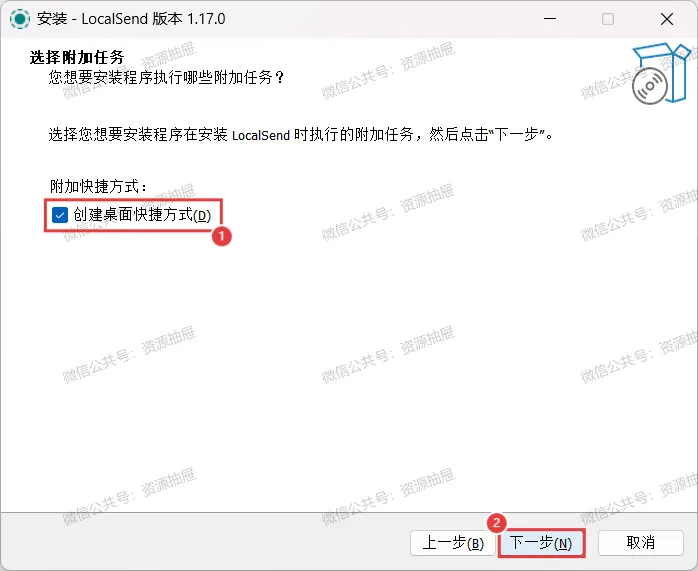This screenshot has width=698, height=571.
Task: Click the 下一步(N) button
Action: pos(540,543)
